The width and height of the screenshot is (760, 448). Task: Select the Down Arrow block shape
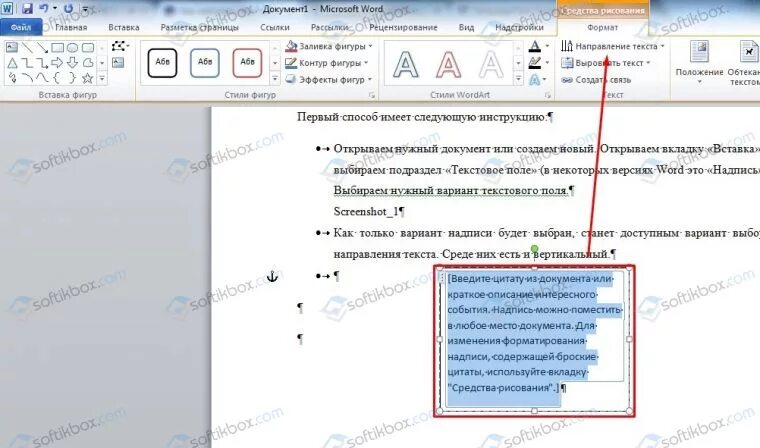(x=73, y=63)
